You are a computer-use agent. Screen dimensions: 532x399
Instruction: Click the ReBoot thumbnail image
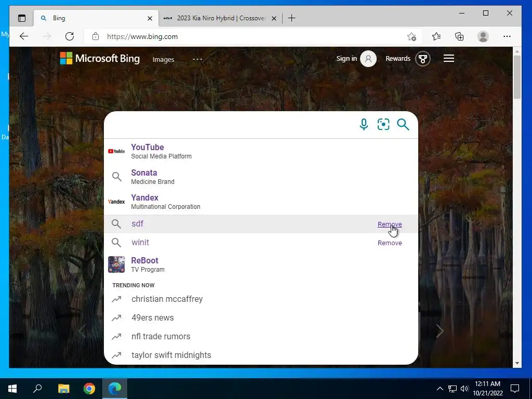pyautogui.click(x=116, y=264)
